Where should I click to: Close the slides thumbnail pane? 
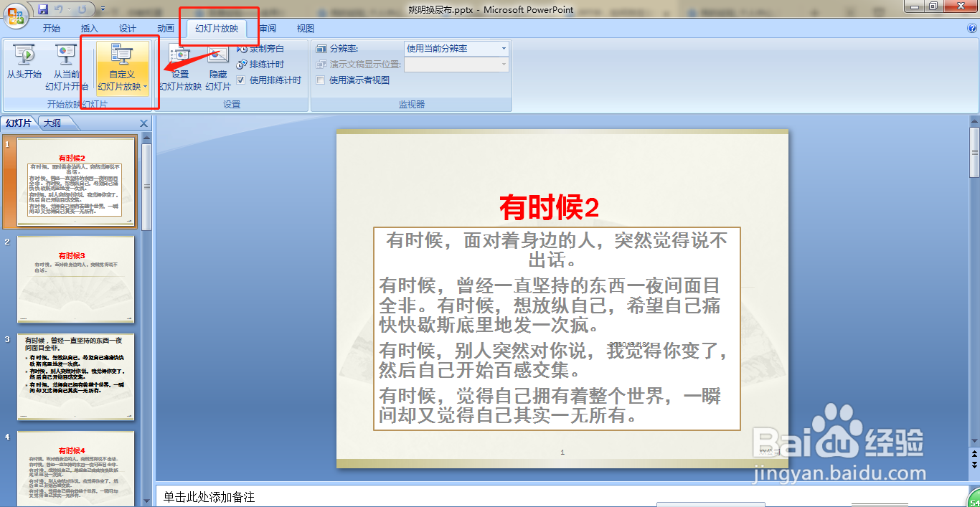pyautogui.click(x=143, y=123)
